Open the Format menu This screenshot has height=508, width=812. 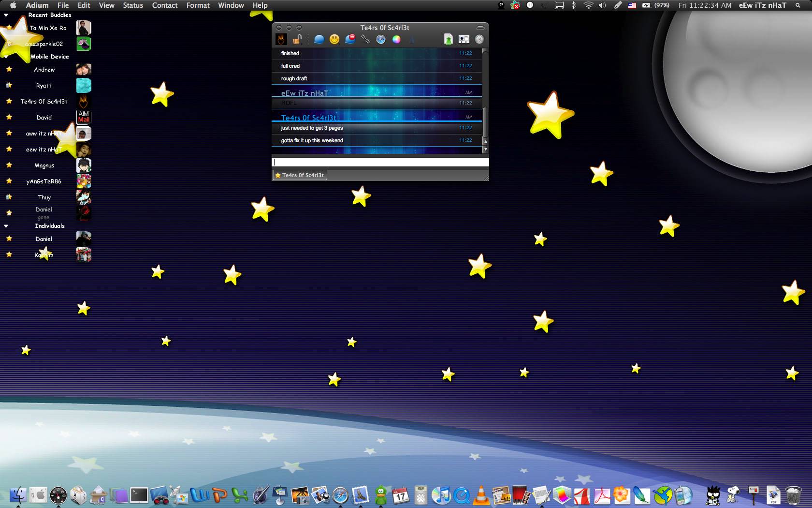pos(198,5)
